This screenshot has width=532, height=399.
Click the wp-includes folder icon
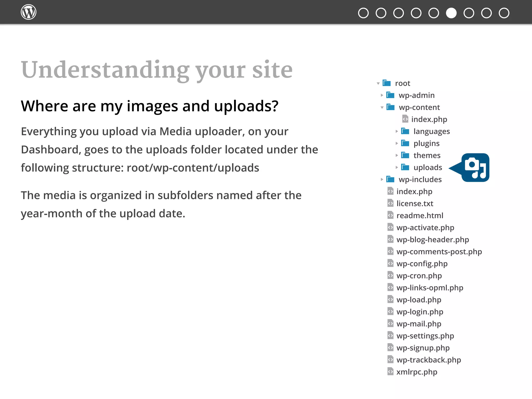tap(390, 179)
